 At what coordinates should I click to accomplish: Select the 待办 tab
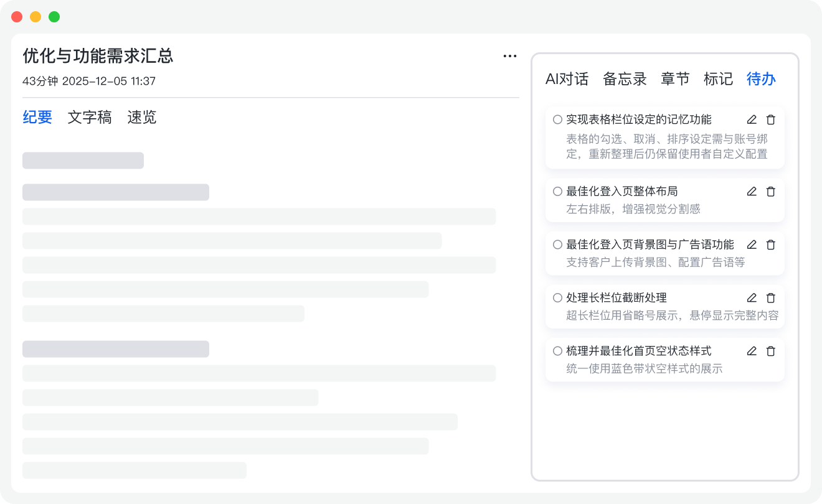[761, 79]
